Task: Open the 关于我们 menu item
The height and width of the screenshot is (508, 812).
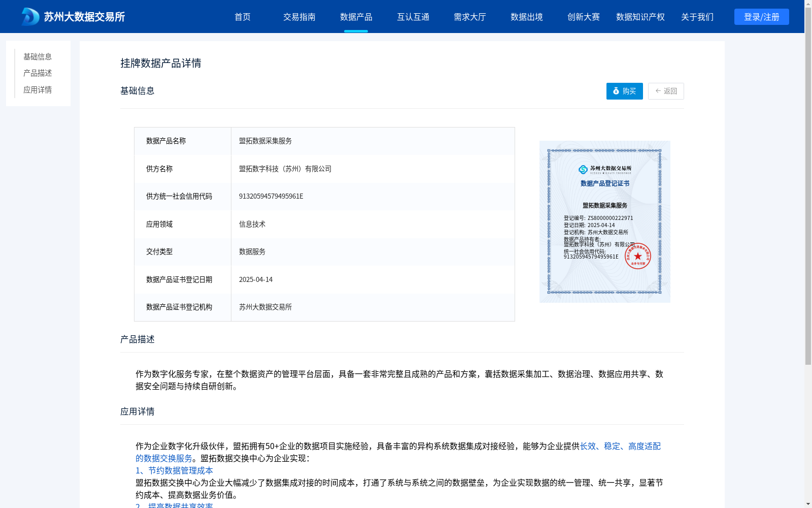Action: point(697,17)
